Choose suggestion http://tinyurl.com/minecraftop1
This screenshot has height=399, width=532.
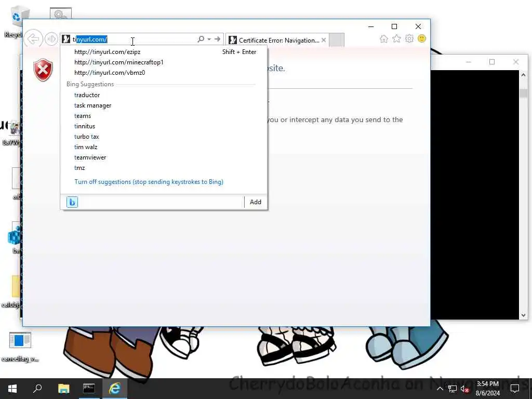[x=164, y=62]
